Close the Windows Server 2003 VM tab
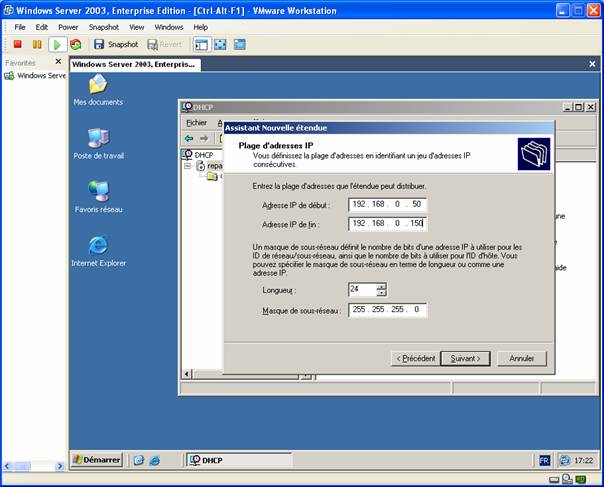This screenshot has height=487, width=604. pos(592,64)
